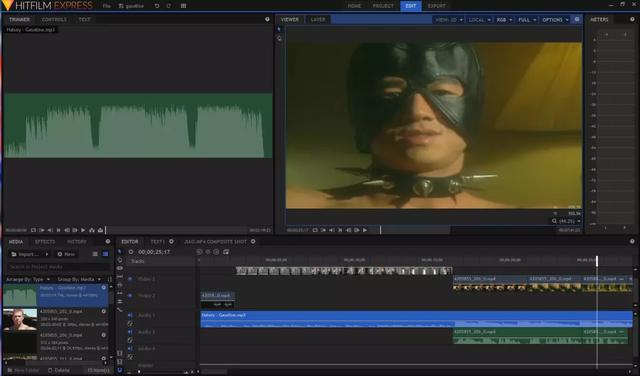640x376 pixels.
Task: Select the man's face video thumbnail
Action: click(x=20, y=319)
